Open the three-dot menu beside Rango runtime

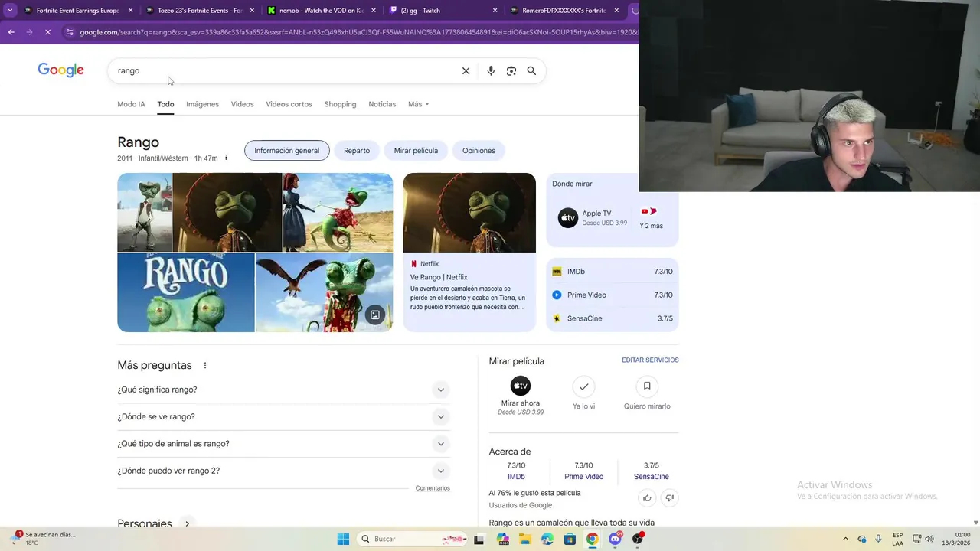point(226,158)
